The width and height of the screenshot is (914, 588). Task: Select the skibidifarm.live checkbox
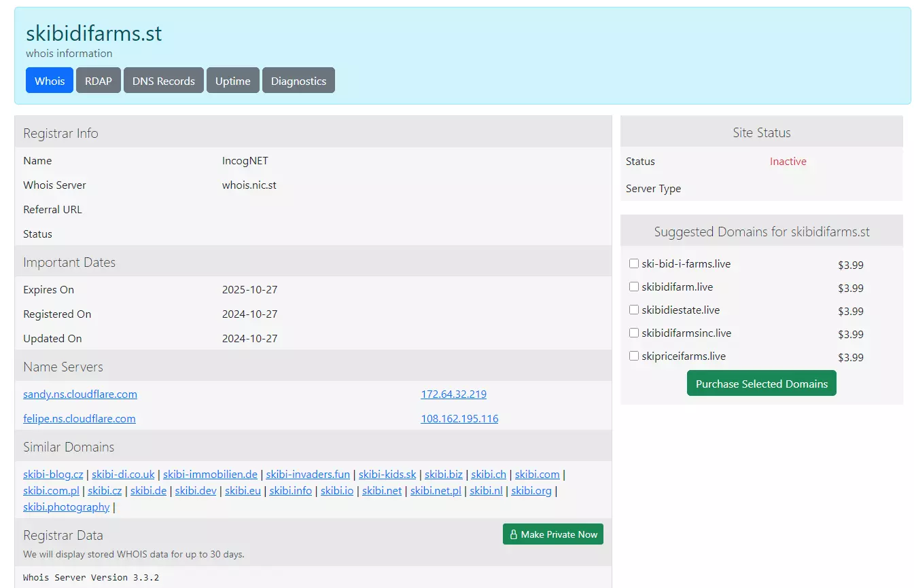pos(634,287)
